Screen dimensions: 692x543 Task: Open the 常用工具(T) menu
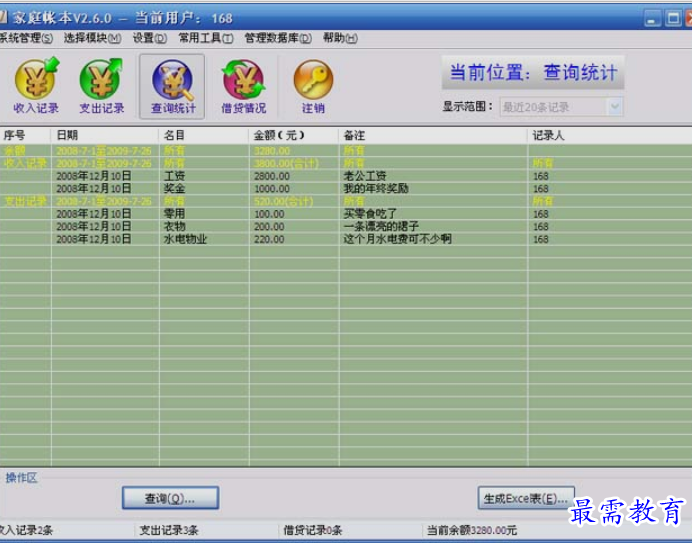click(x=206, y=38)
